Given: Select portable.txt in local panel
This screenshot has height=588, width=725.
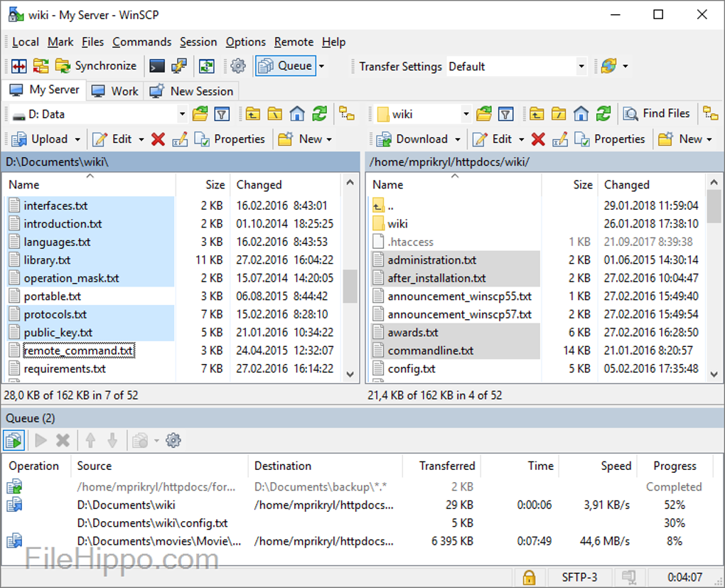Looking at the screenshot, I should coord(53,296).
